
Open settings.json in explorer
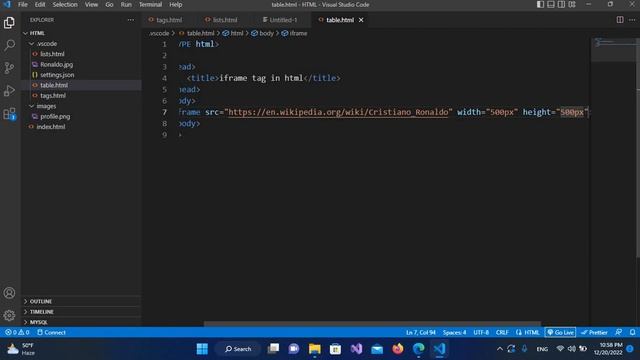tap(57, 75)
